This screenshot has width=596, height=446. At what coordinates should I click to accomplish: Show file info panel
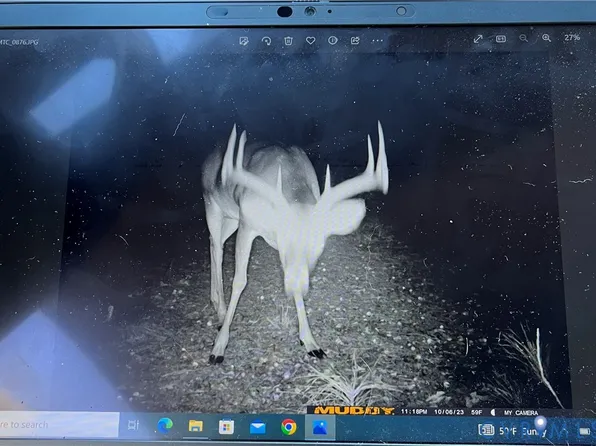tap(333, 40)
